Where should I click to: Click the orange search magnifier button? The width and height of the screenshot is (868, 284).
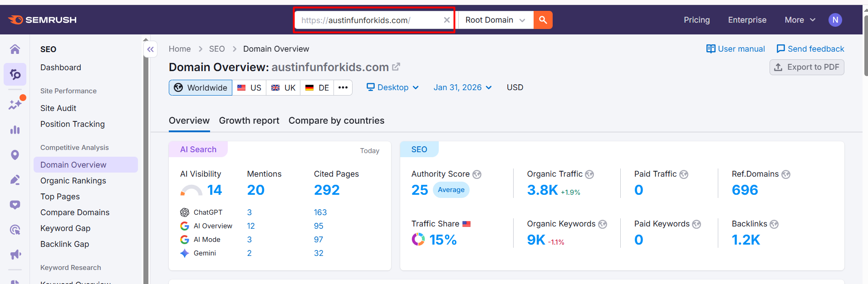click(x=543, y=20)
